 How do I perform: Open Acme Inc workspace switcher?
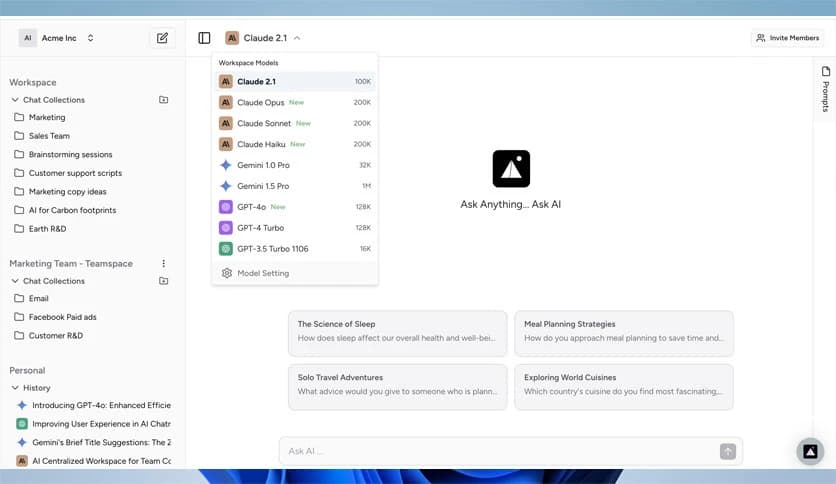click(57, 38)
